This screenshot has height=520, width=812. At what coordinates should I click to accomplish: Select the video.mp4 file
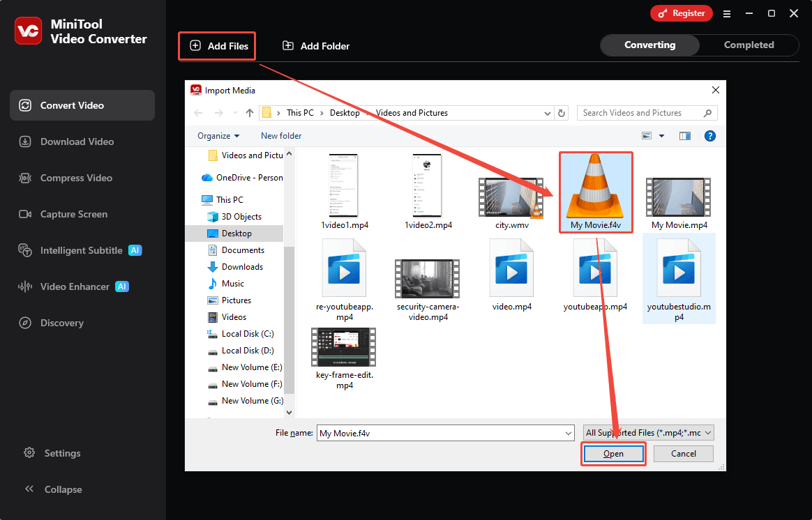click(511, 274)
